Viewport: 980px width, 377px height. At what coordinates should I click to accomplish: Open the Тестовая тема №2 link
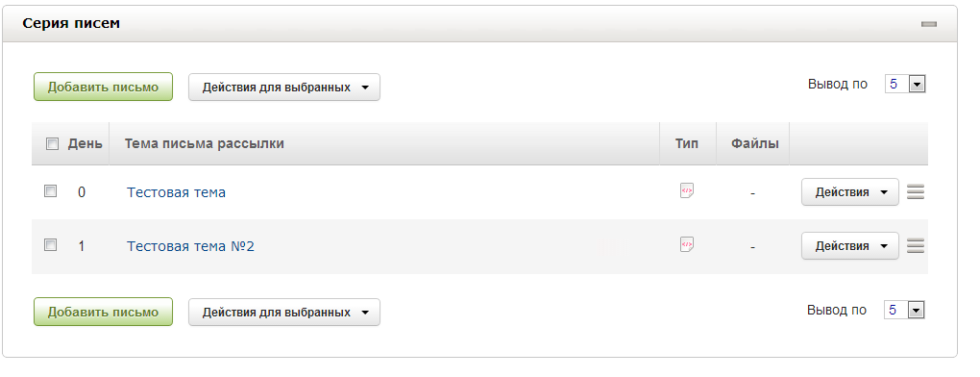coord(190,246)
